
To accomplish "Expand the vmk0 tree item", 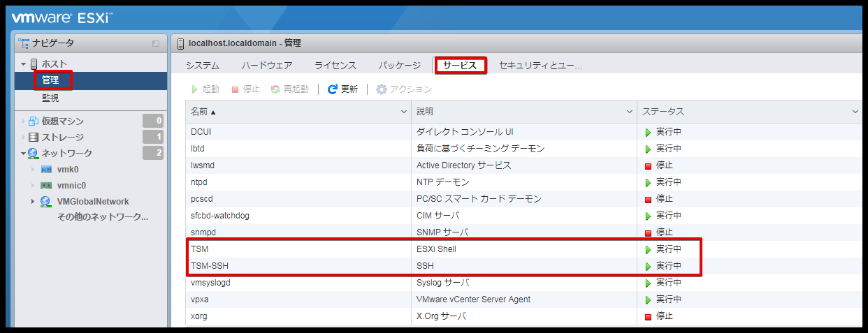I will pyautogui.click(x=33, y=170).
